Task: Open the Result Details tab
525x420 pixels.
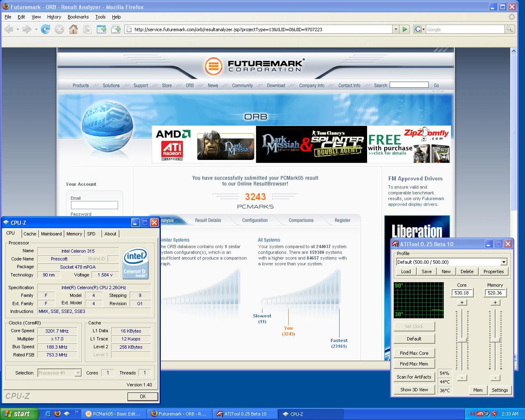Action: coord(208,220)
